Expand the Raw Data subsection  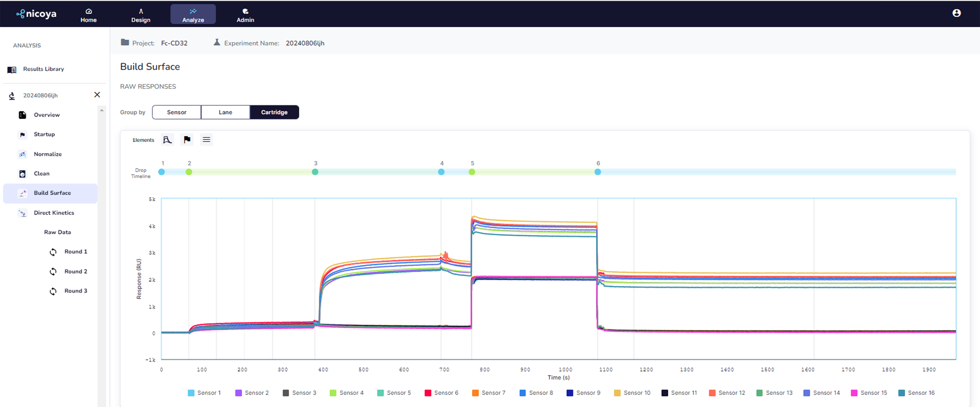pyautogui.click(x=57, y=232)
